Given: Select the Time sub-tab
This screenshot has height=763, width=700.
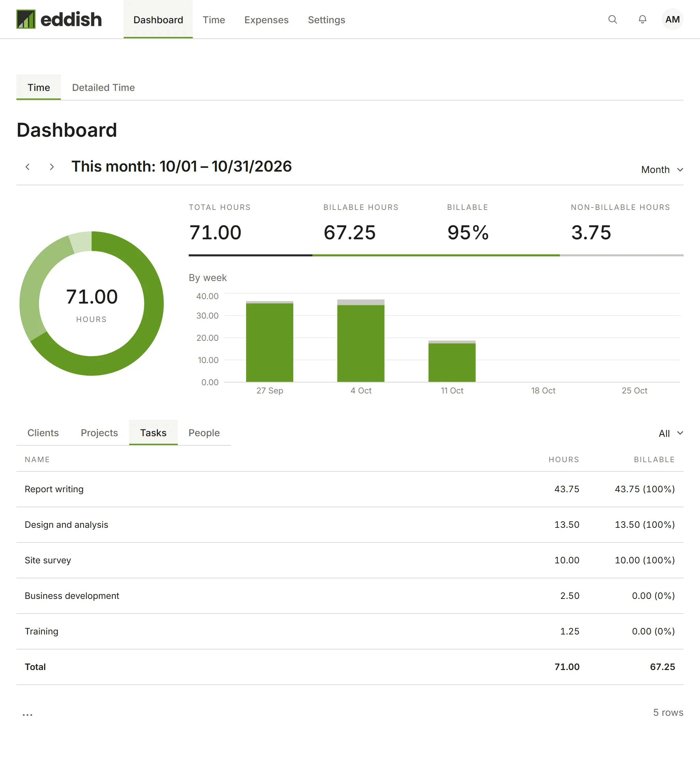Looking at the screenshot, I should (x=39, y=88).
